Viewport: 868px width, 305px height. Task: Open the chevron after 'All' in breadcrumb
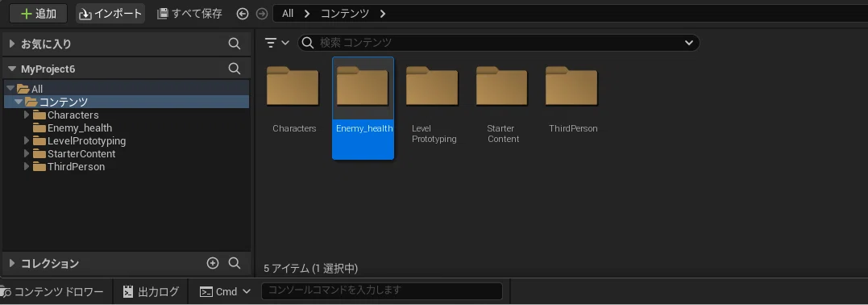coord(306,13)
